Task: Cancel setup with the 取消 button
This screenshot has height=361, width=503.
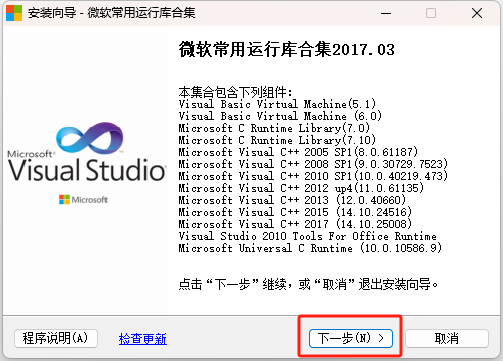Action: pos(447,338)
